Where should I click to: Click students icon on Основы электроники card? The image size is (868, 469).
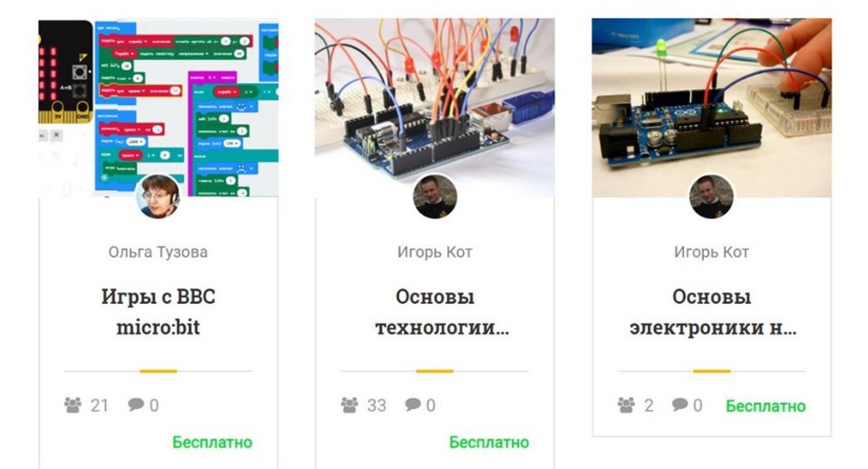[x=626, y=406]
